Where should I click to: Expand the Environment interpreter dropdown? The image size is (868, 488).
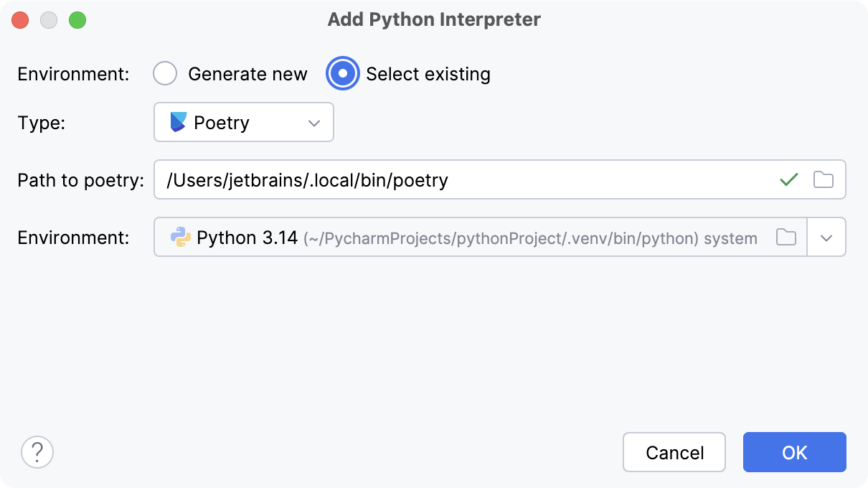pos(826,237)
